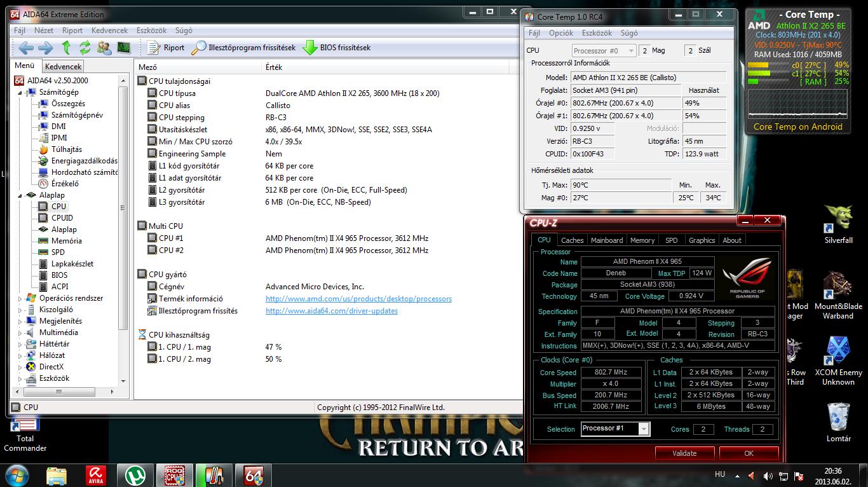Open AIDA64 icon in taskbar
Viewport: 868px width, 487px height.
pyautogui.click(x=253, y=475)
